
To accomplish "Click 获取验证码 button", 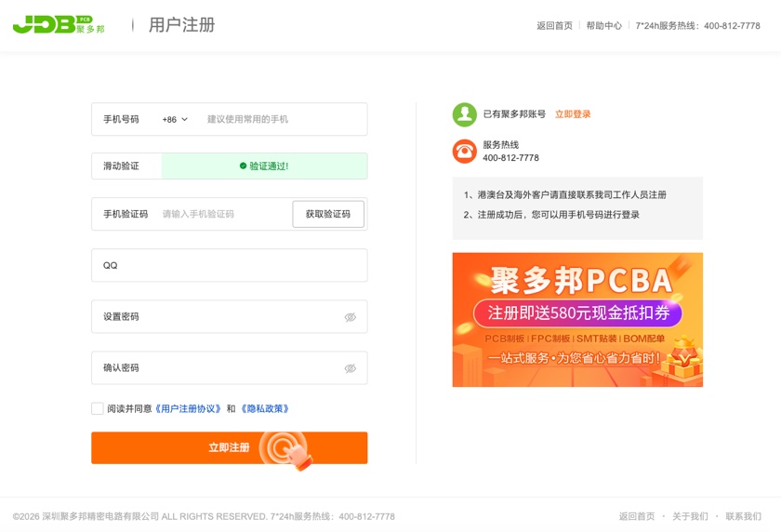I will [x=327, y=214].
